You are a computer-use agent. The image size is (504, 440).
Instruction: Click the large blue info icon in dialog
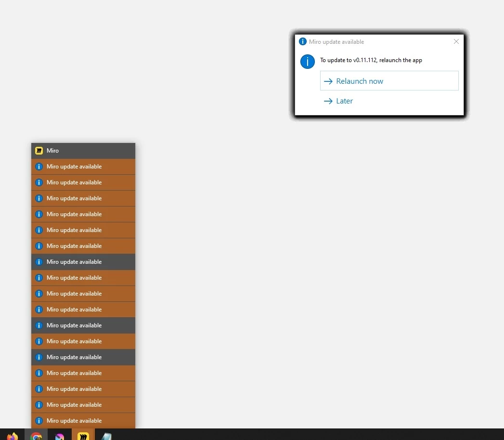pyautogui.click(x=307, y=62)
